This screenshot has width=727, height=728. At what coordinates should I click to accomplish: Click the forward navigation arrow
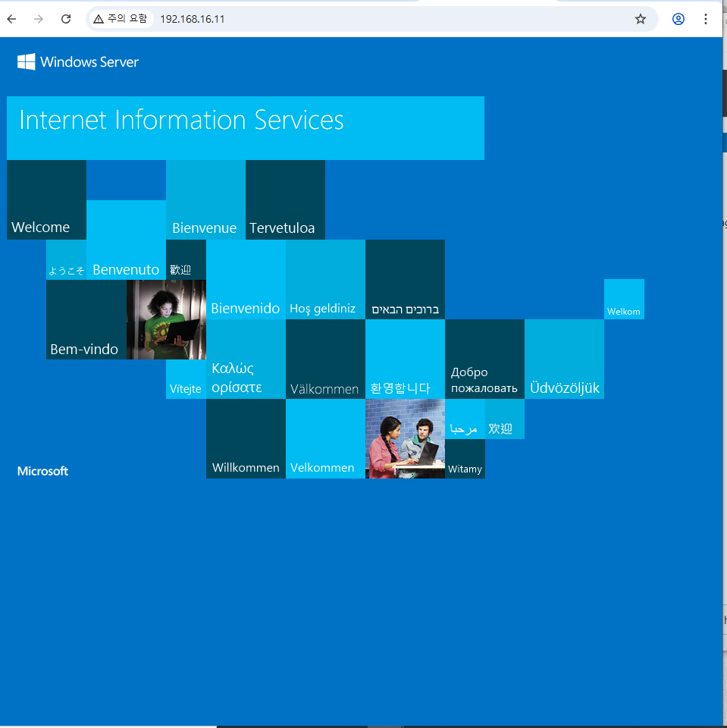tap(39, 19)
